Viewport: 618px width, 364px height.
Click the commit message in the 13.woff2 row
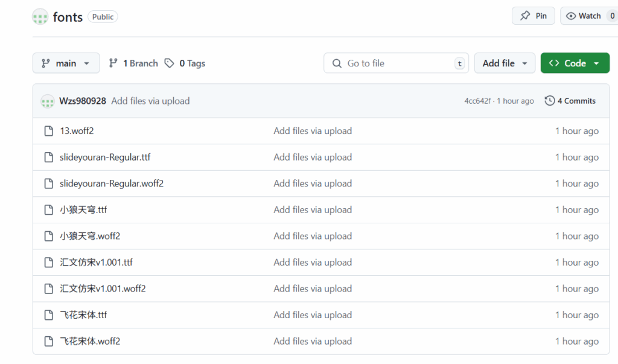click(x=313, y=131)
